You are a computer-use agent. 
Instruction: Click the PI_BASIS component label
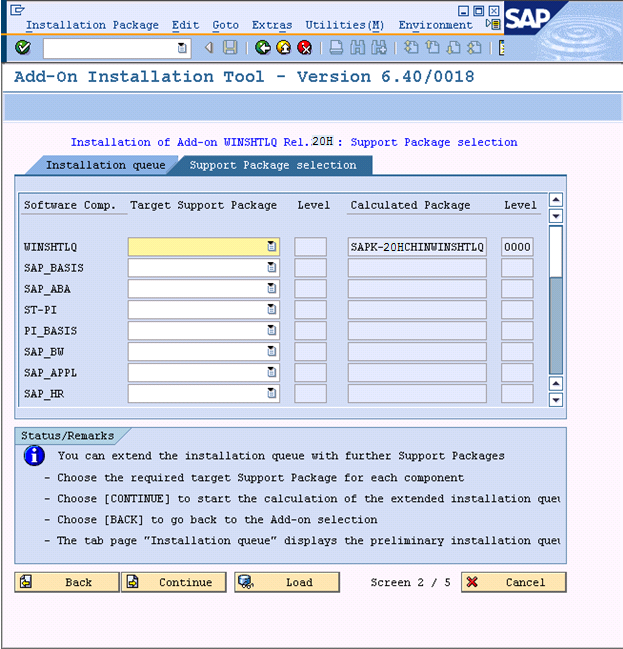tap(51, 331)
